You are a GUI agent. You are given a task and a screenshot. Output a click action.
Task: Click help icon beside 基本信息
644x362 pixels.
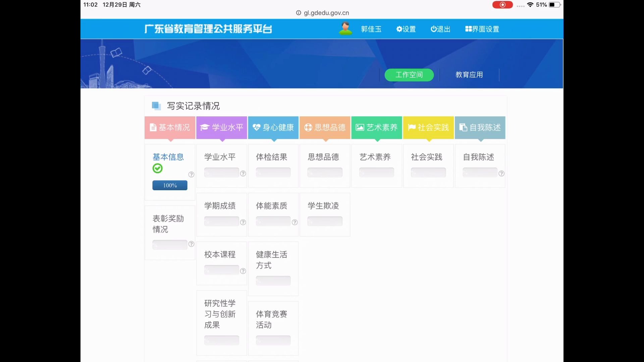191,174
